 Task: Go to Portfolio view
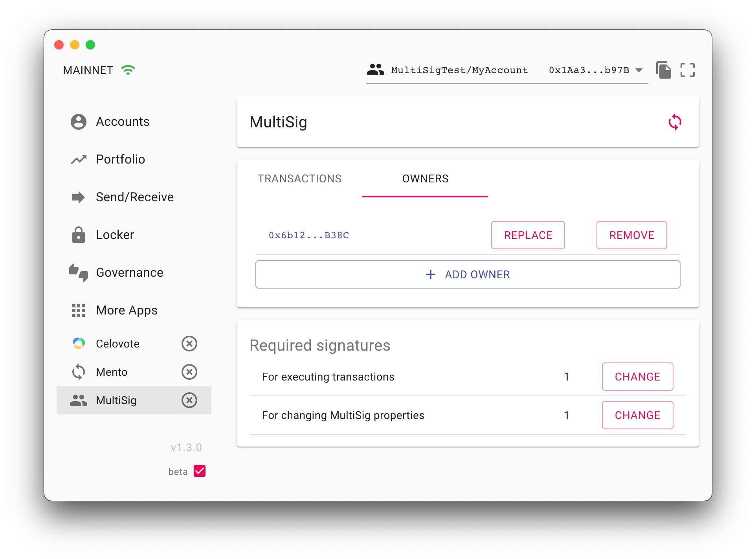click(120, 159)
